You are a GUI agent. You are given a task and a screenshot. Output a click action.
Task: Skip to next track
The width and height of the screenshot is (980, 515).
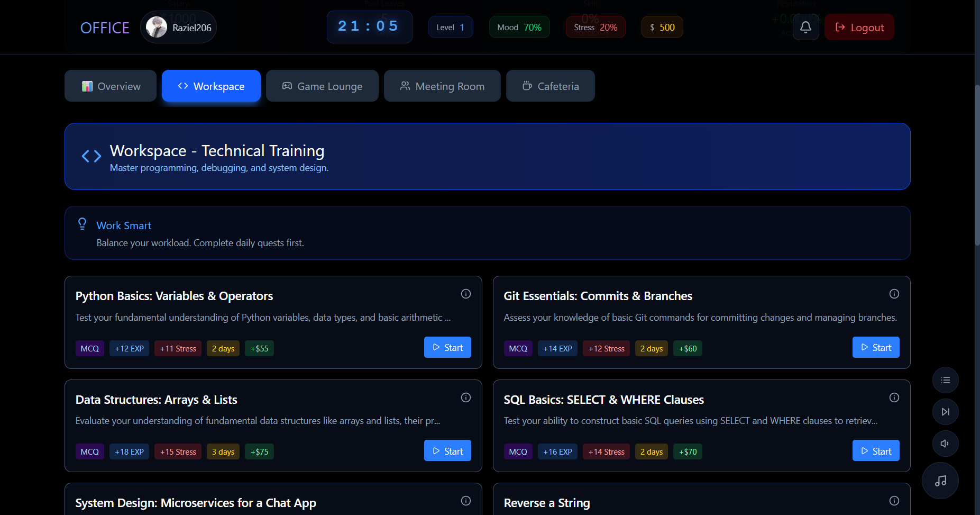click(x=946, y=412)
